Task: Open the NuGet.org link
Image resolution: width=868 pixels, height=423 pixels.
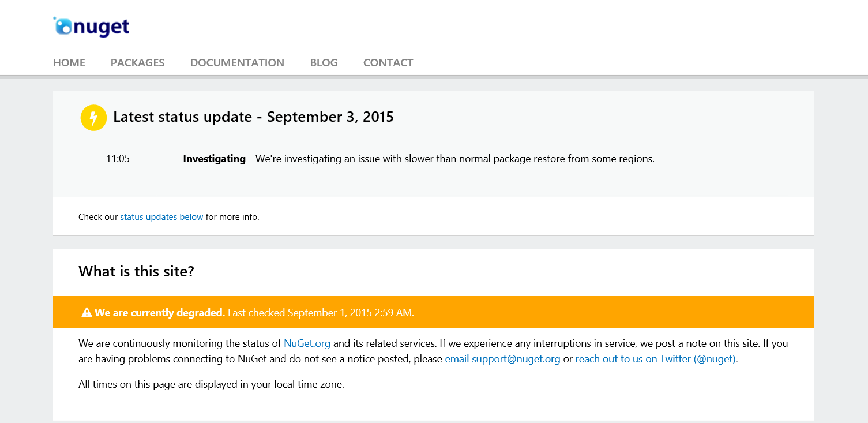Action: [x=307, y=343]
